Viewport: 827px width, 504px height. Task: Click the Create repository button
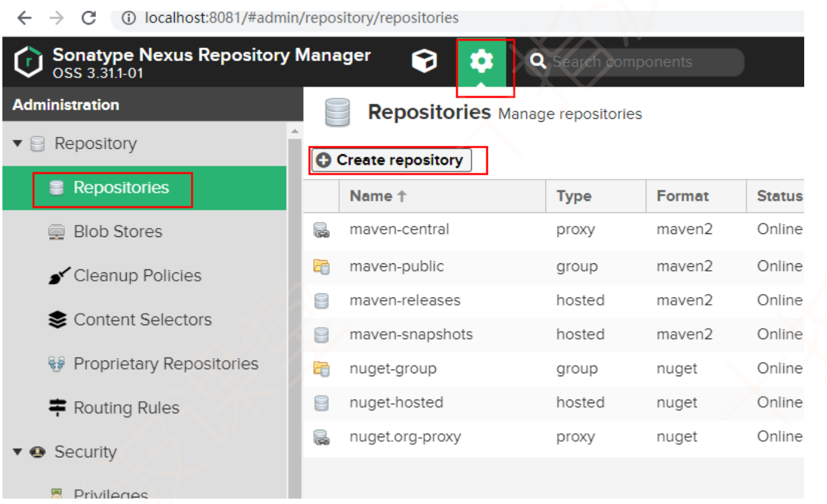tap(391, 160)
